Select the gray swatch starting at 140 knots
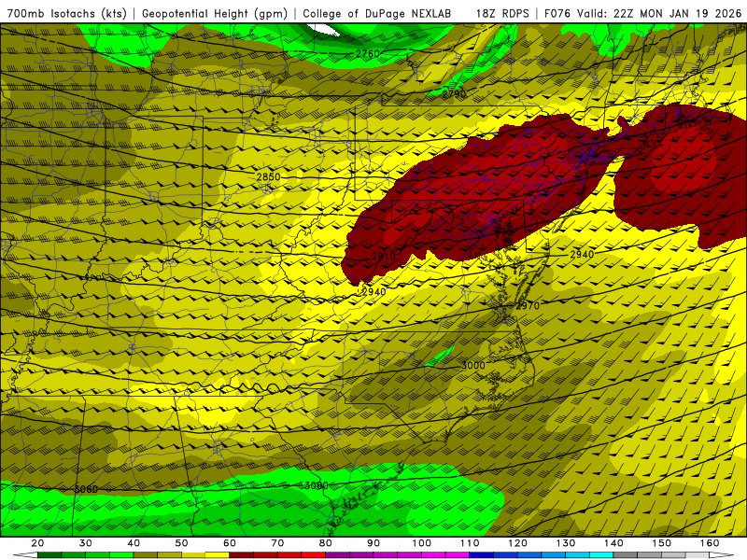This screenshot has width=747, height=560. (x=625, y=554)
